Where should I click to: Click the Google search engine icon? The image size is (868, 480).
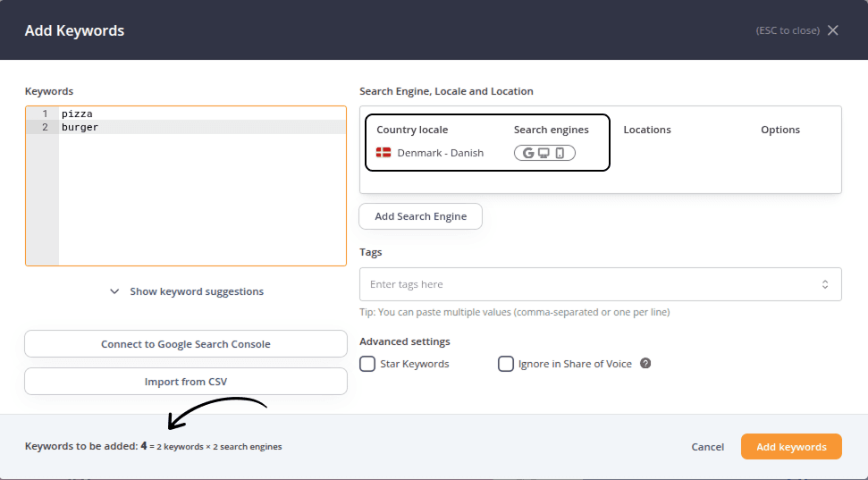[528, 153]
